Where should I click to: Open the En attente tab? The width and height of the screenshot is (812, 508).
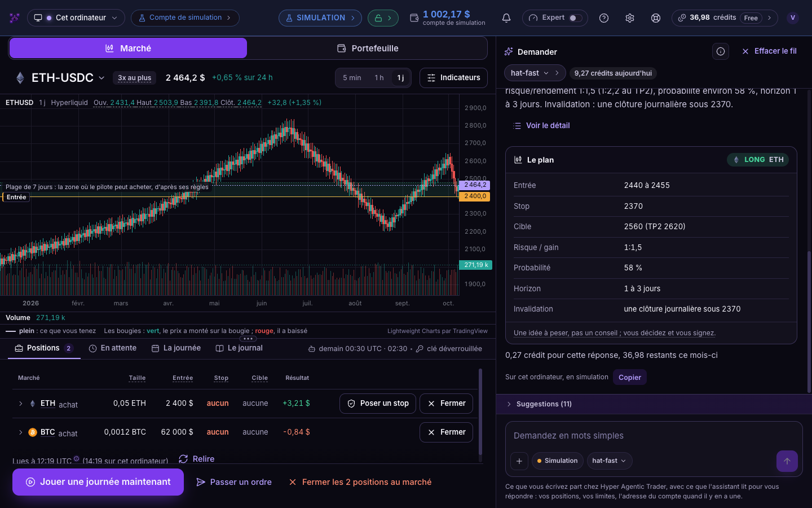click(113, 348)
